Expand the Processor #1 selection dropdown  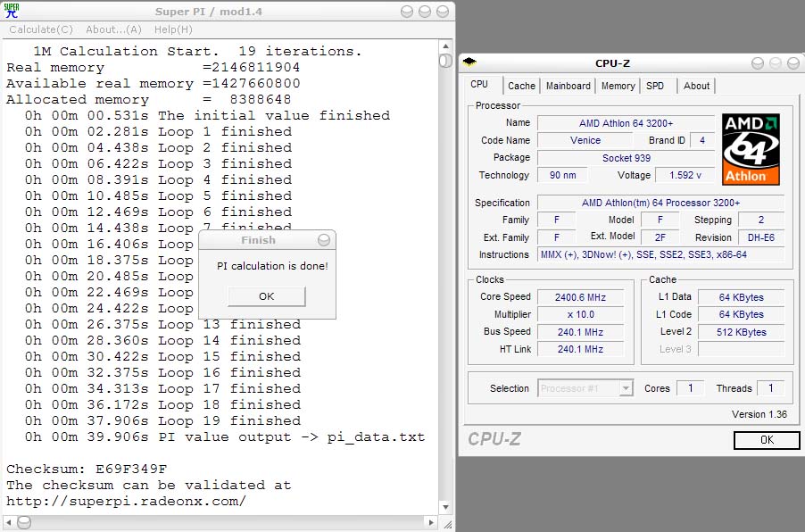click(626, 388)
